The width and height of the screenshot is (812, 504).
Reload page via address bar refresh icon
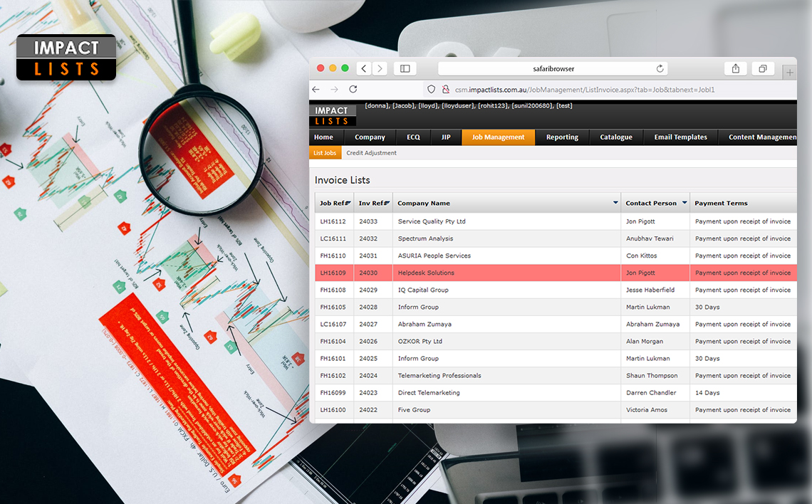(x=660, y=68)
